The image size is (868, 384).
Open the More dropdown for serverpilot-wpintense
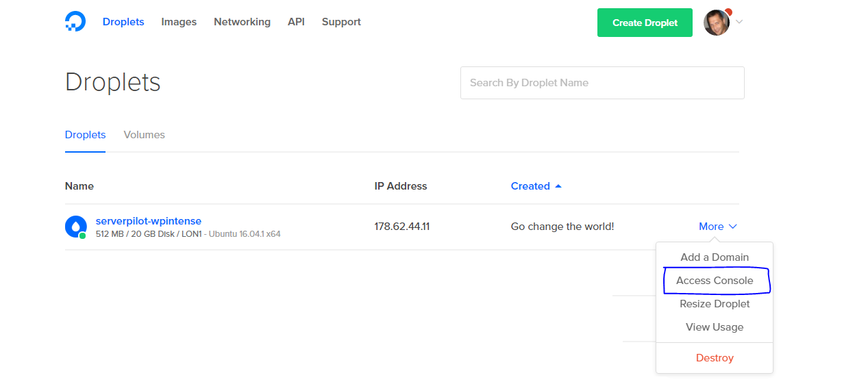click(718, 227)
